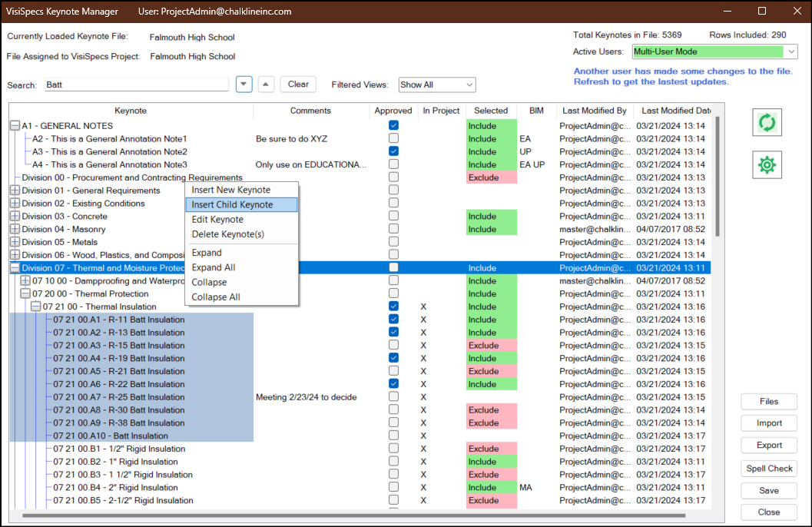
Task: Choose Delete Keynote(s) from the context menu
Action: click(230, 234)
